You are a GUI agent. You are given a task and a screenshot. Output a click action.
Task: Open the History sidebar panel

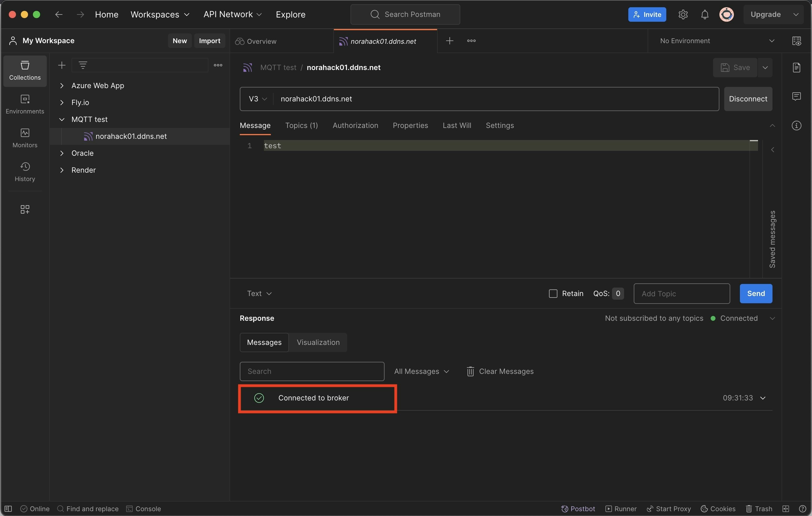25,172
